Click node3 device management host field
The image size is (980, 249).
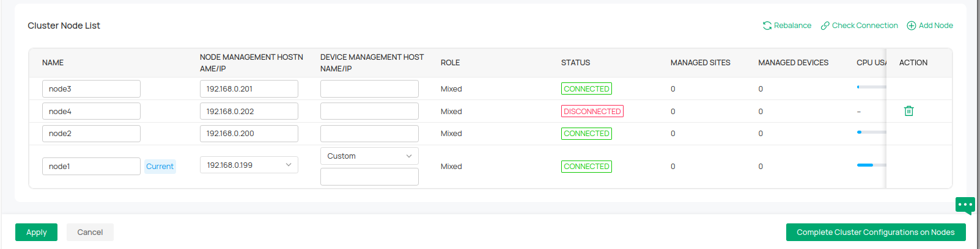[x=369, y=89]
